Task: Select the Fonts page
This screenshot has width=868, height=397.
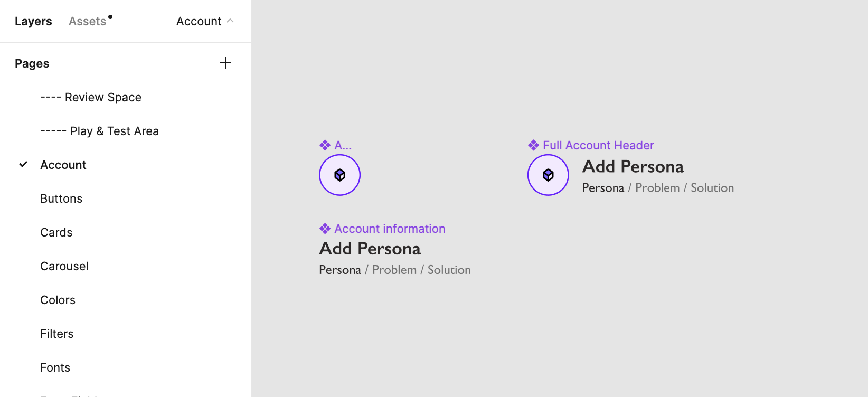Action: click(x=55, y=367)
